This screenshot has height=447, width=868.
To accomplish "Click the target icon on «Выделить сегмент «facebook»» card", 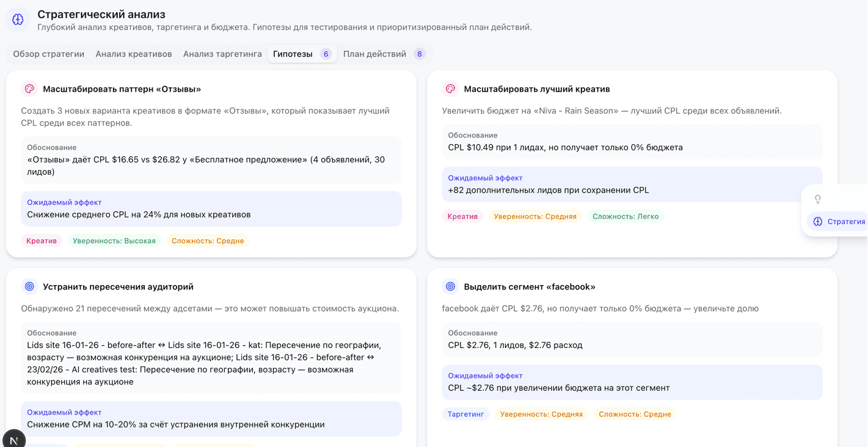I will click(450, 286).
